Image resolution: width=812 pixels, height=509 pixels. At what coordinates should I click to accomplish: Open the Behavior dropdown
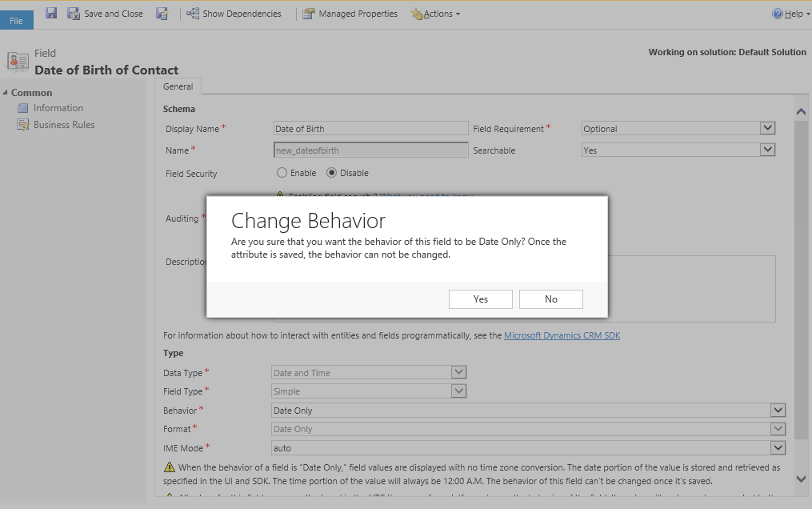(x=778, y=410)
